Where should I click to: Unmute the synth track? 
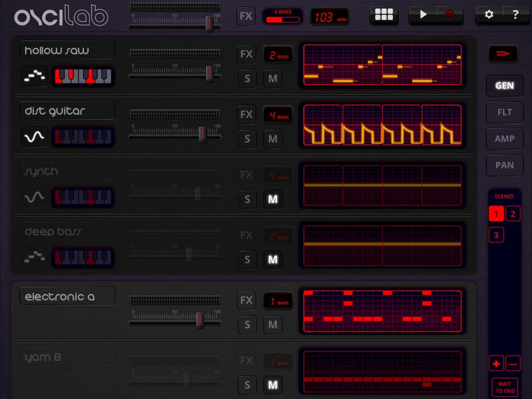point(272,199)
